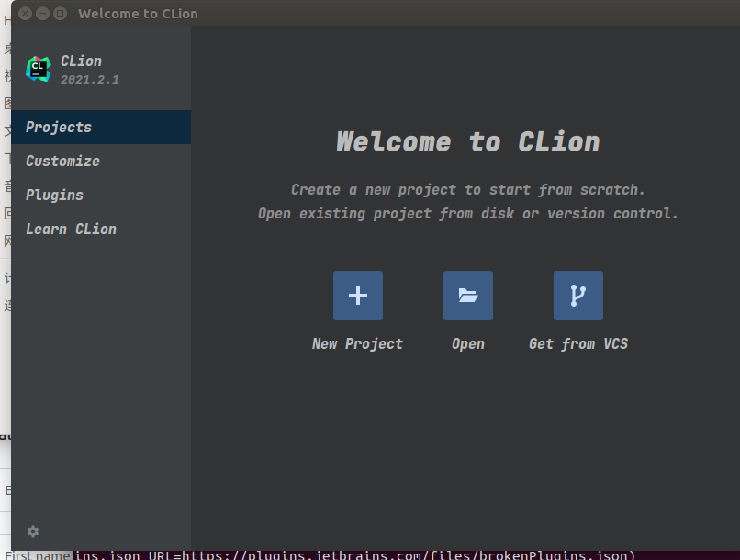Open the Learn CLion tab
This screenshot has height=560, width=740.
[71, 229]
